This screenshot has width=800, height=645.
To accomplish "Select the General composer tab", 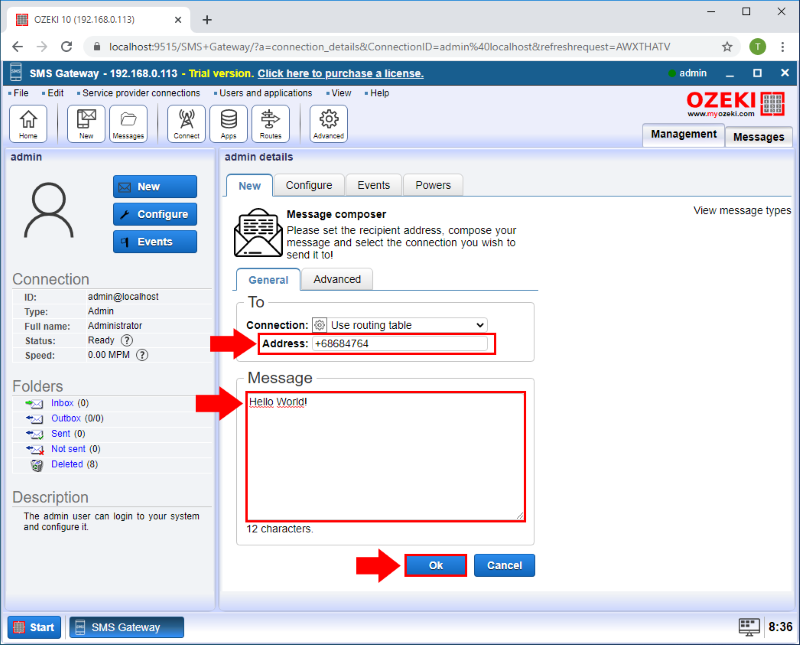I will (x=268, y=280).
